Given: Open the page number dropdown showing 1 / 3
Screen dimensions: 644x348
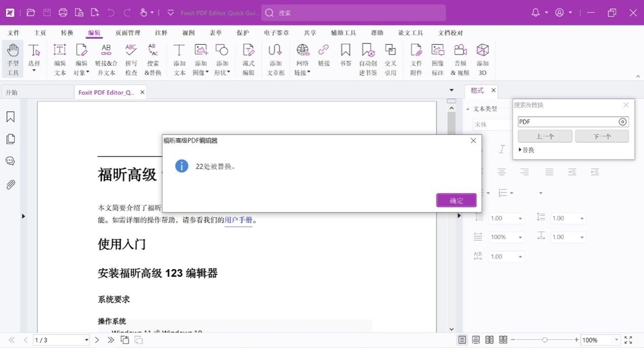Looking at the screenshot, I should coord(86,340).
